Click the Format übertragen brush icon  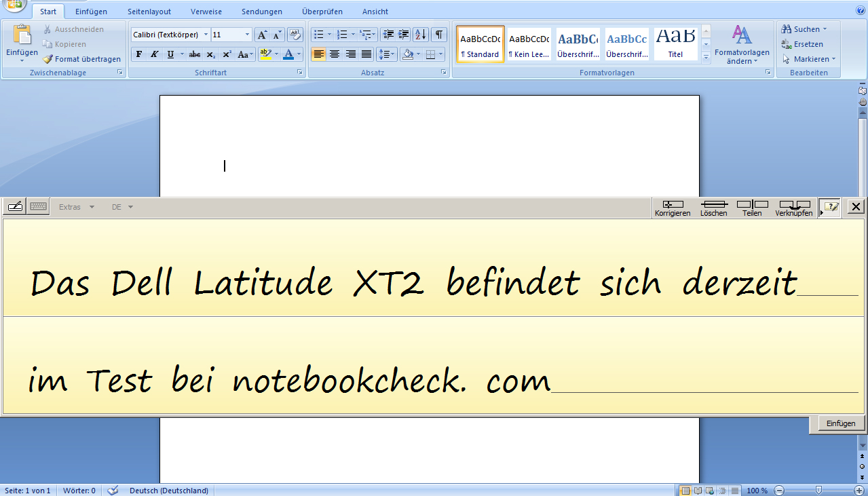click(x=48, y=59)
